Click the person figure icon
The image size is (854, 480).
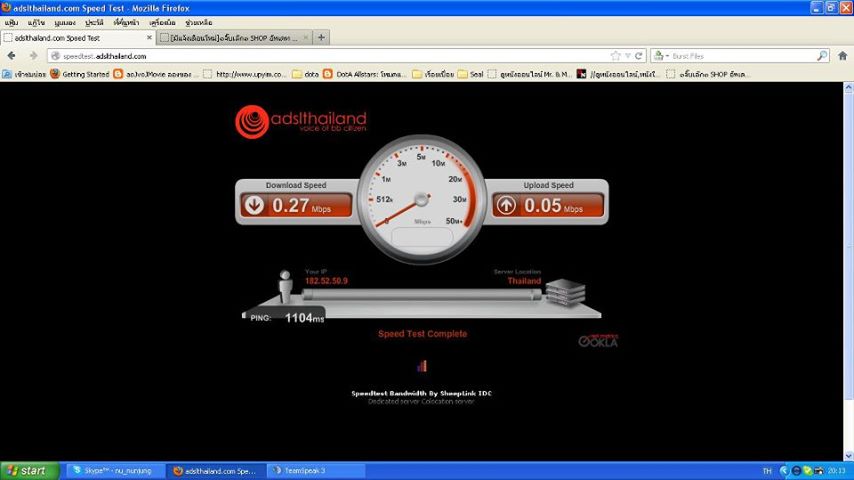click(x=285, y=286)
